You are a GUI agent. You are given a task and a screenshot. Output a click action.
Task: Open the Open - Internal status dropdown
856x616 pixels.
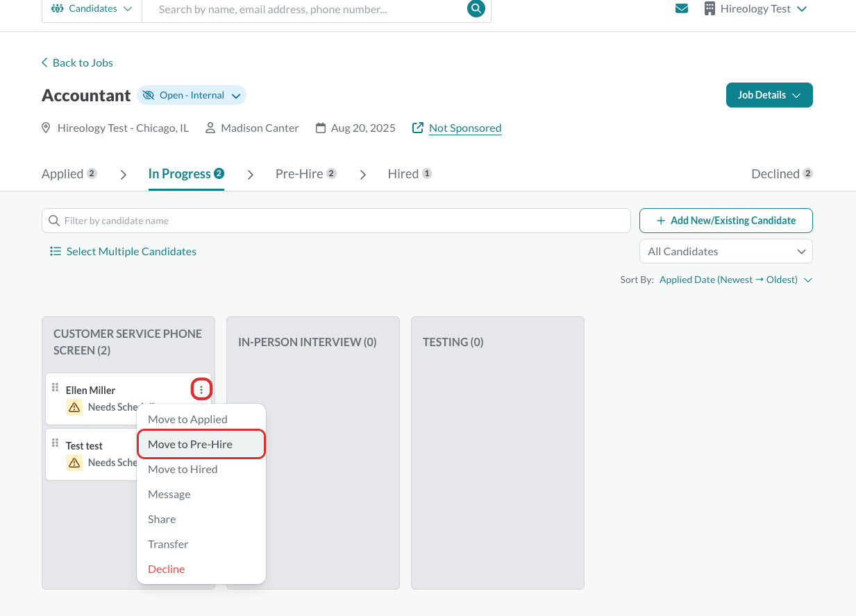[x=192, y=95]
